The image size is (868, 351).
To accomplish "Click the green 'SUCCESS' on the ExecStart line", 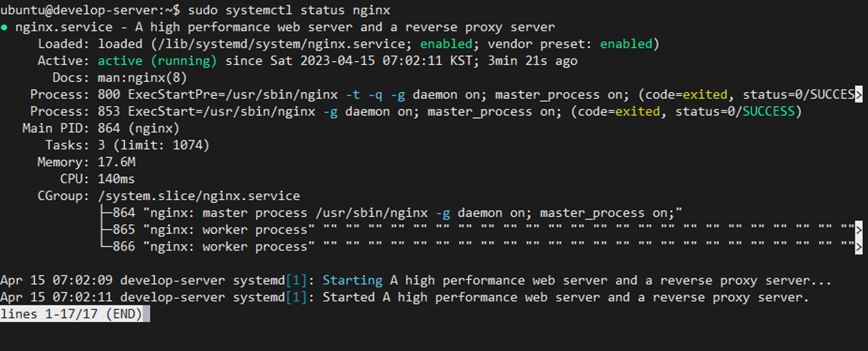I will point(768,112).
